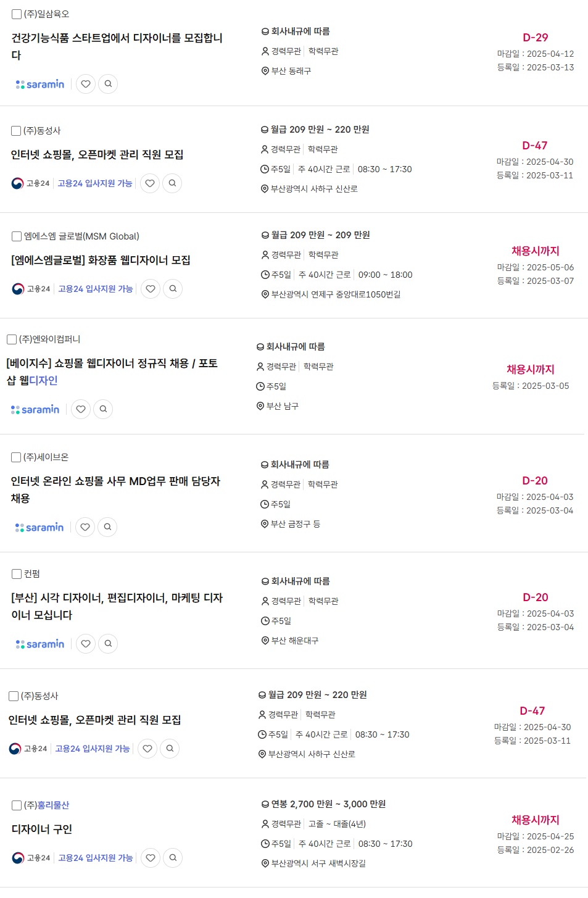Toggle the (주)엔와이컴퍼니 checkbox
This screenshot has width=588, height=898.
coord(12,339)
